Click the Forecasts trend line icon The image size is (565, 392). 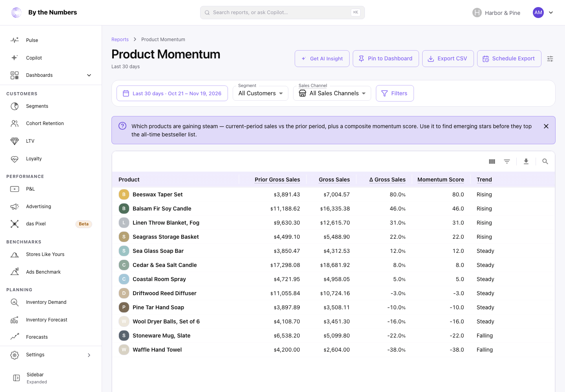(15, 337)
